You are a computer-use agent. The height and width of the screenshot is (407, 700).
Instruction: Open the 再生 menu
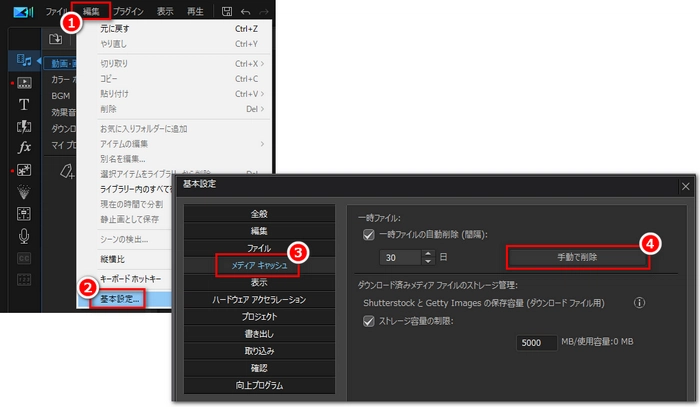(195, 11)
